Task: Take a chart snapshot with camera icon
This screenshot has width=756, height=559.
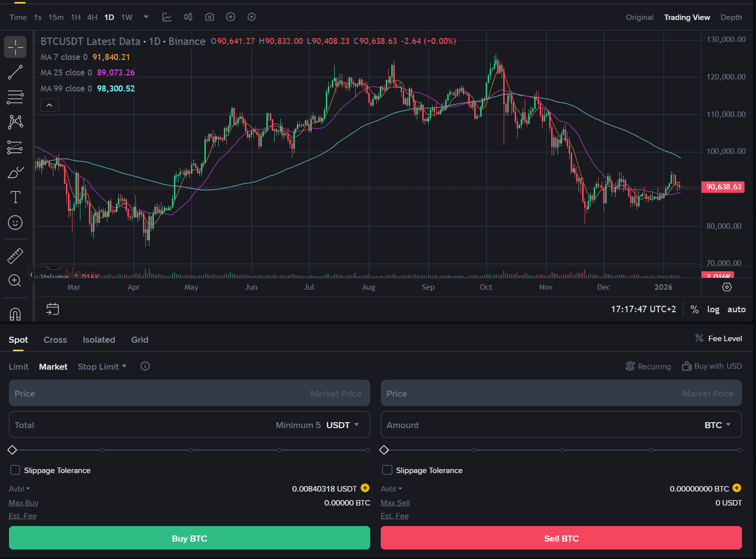Action: 209,17
